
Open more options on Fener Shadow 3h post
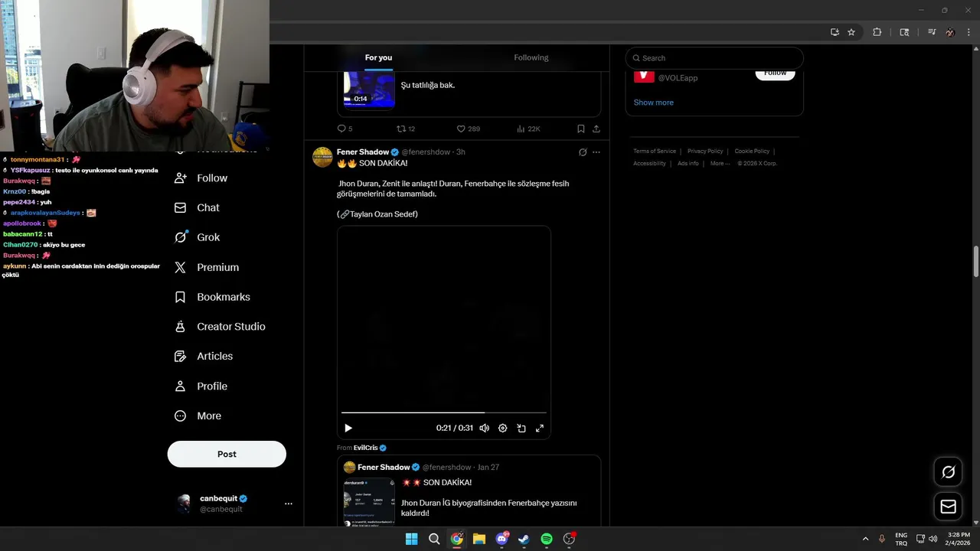click(x=596, y=152)
